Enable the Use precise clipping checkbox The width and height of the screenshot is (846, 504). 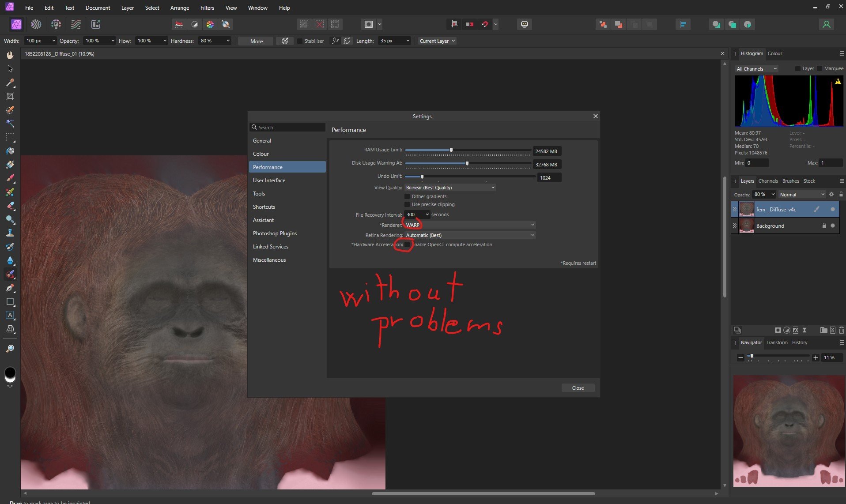[x=407, y=204]
